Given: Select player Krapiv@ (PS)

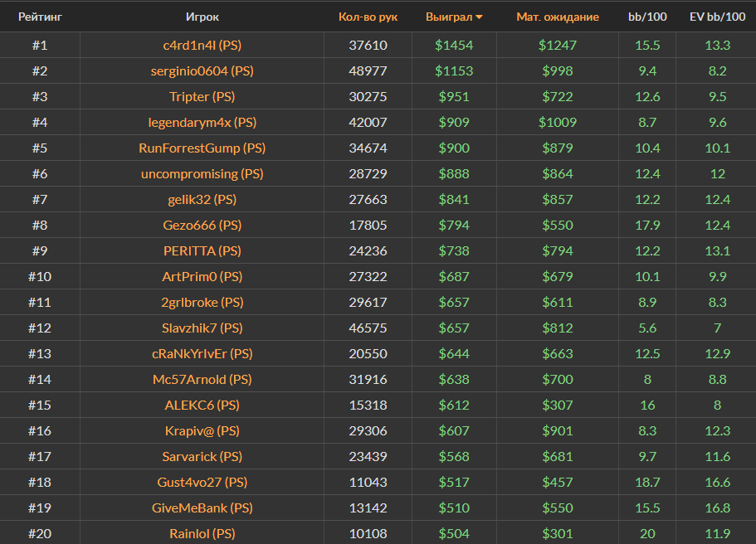Looking at the screenshot, I should (x=202, y=431).
